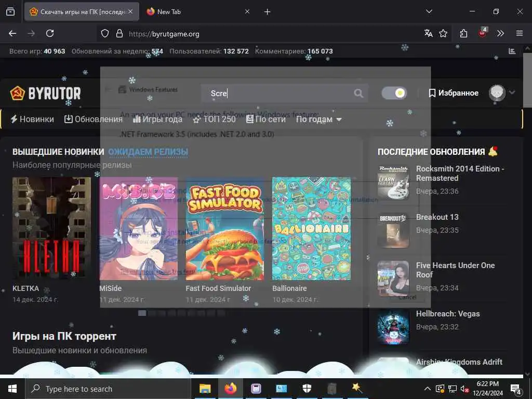Close the byrutgame tab
Screen dimensions: 532x399
pos(130,11)
